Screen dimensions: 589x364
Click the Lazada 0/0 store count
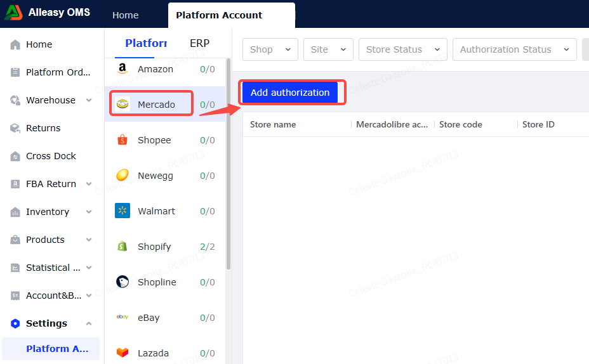tap(208, 353)
